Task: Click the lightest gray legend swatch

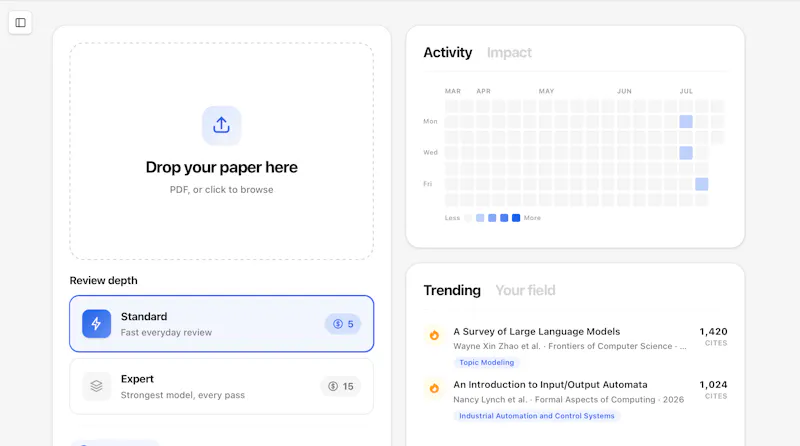Action: 468,218
